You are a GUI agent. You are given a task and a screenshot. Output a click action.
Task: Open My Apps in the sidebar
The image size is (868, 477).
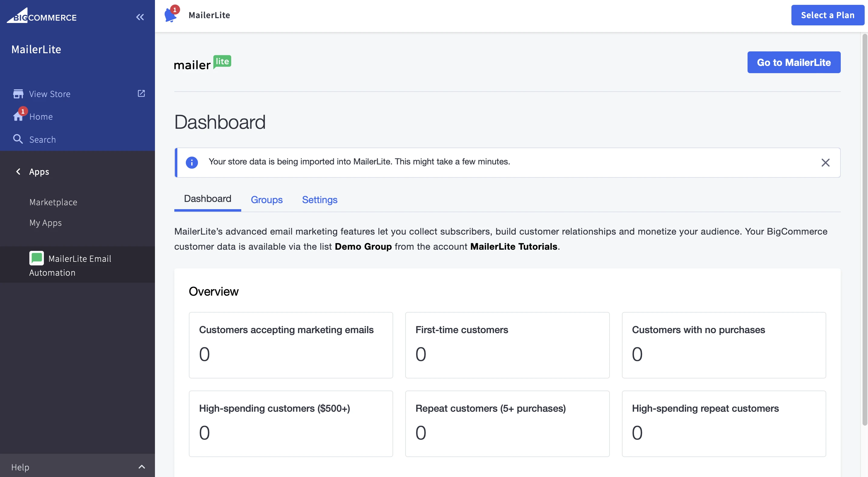pos(45,222)
